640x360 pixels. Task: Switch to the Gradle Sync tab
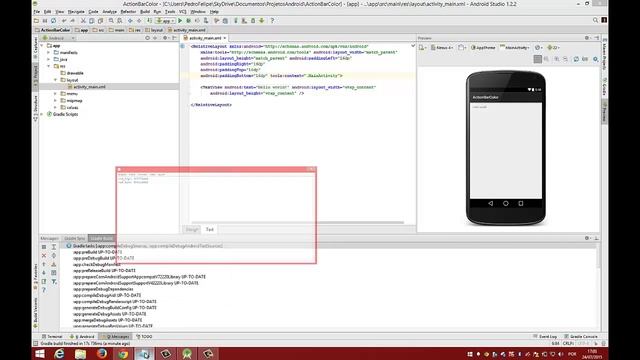(x=74, y=238)
